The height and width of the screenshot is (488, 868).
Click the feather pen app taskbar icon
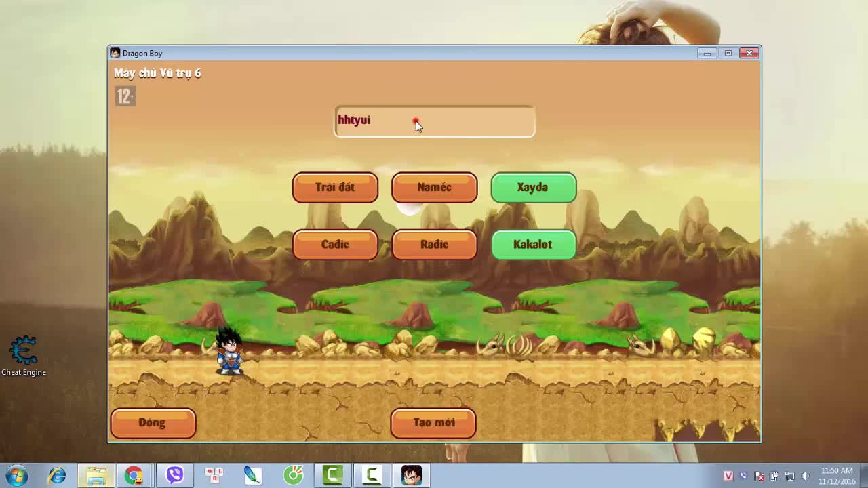point(254,476)
